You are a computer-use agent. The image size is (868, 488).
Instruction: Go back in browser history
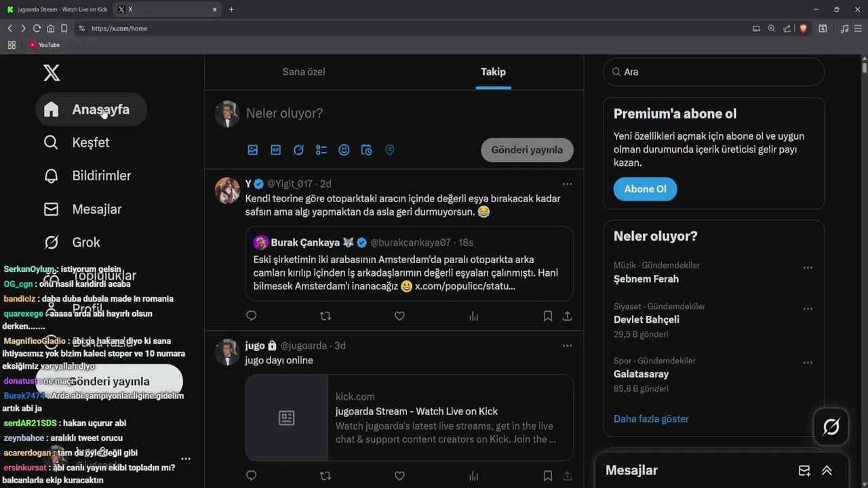pos(9,28)
